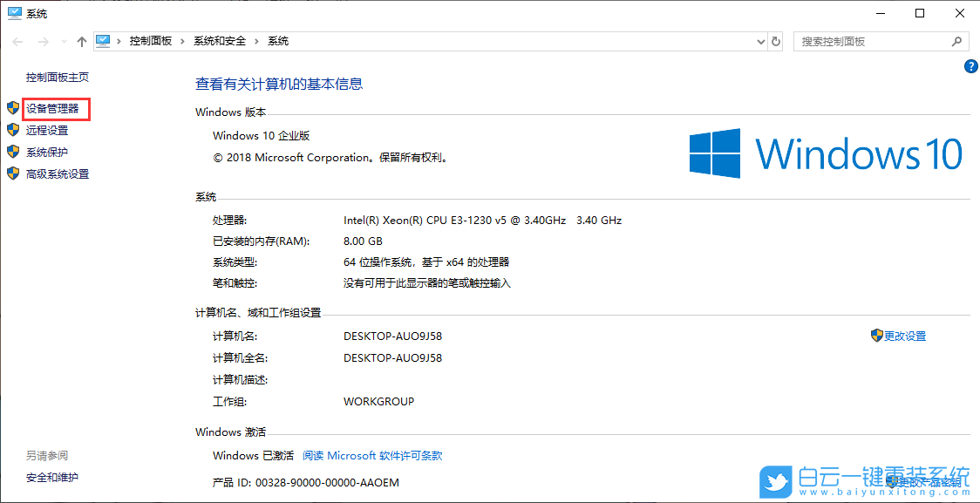Open 远程设置 with shield icon
Image resolution: width=980 pixels, height=503 pixels.
point(49,130)
